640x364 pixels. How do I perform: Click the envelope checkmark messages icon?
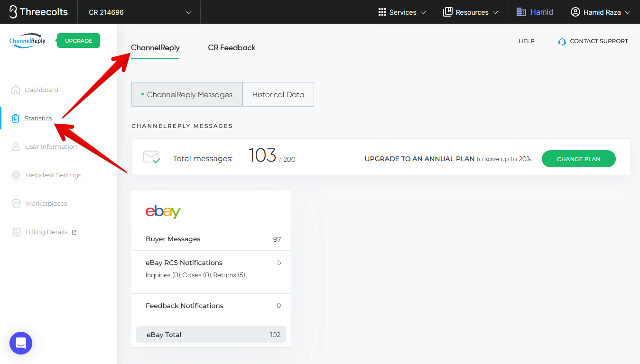point(152,157)
